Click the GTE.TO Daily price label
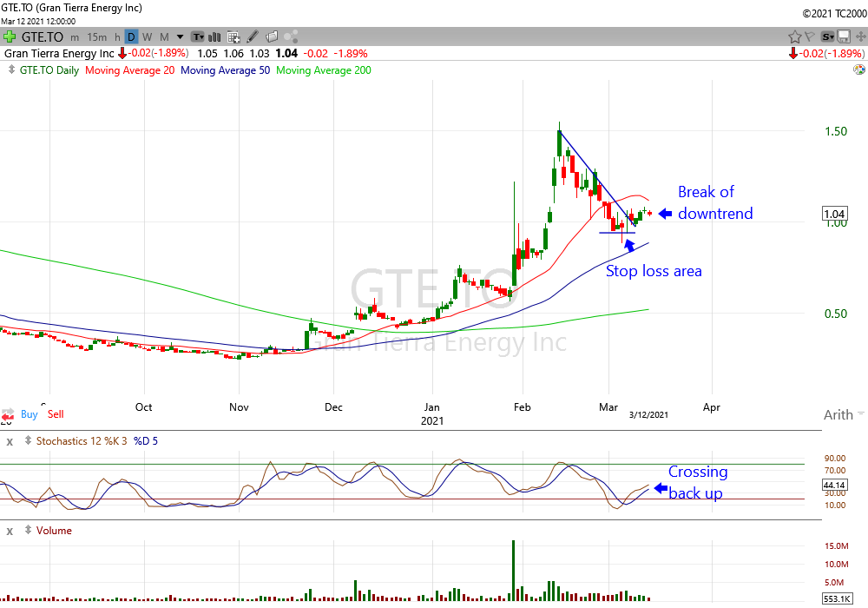Screen dimensions: 868x608 click(49, 70)
